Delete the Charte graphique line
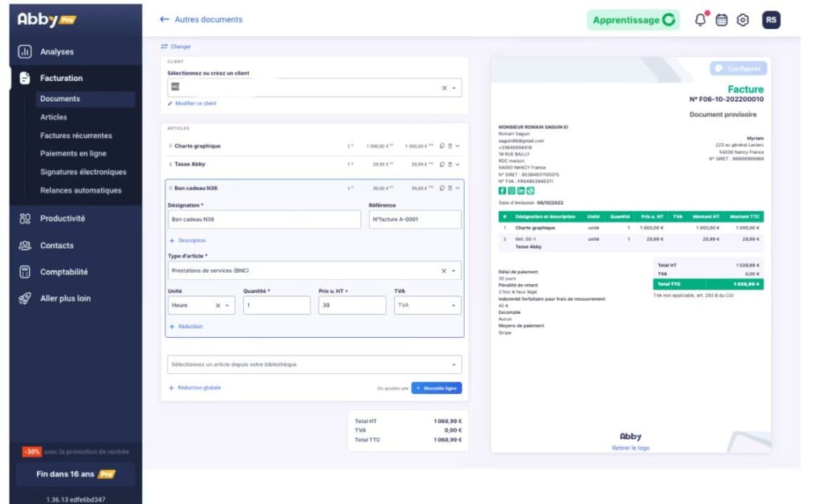The image size is (822, 504). tap(450, 146)
